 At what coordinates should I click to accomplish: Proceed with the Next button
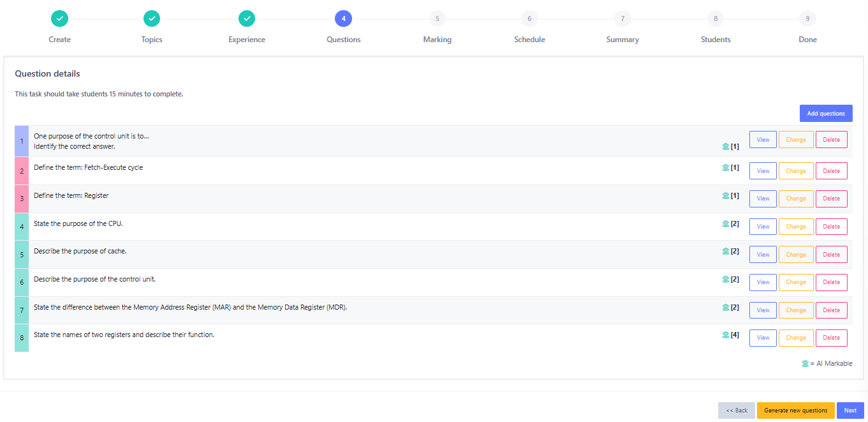point(850,411)
